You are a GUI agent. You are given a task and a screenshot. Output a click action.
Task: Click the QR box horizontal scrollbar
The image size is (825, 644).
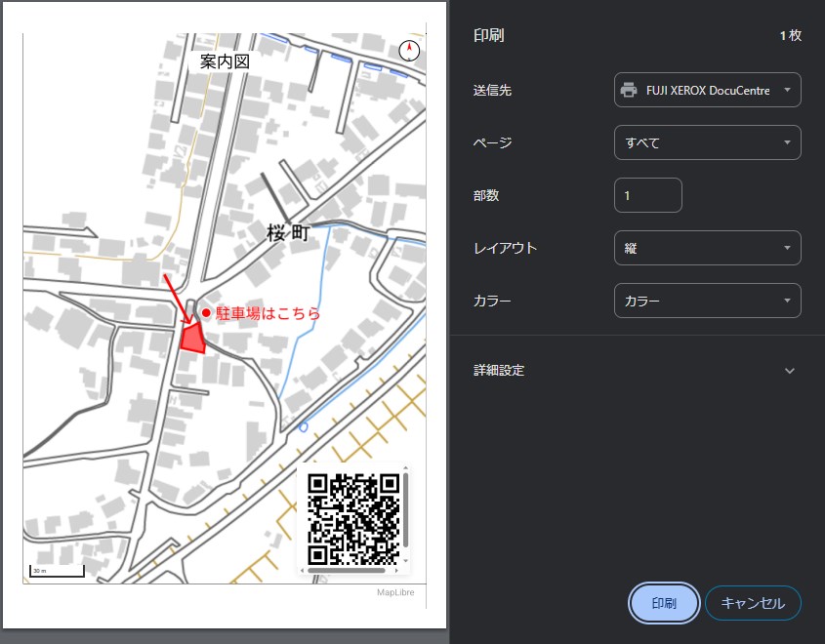pyautogui.click(x=347, y=570)
